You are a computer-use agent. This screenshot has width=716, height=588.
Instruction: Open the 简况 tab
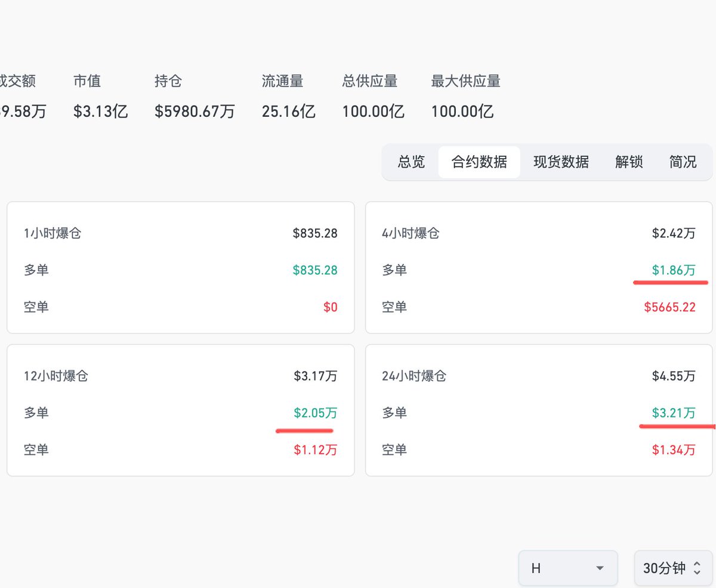point(683,162)
